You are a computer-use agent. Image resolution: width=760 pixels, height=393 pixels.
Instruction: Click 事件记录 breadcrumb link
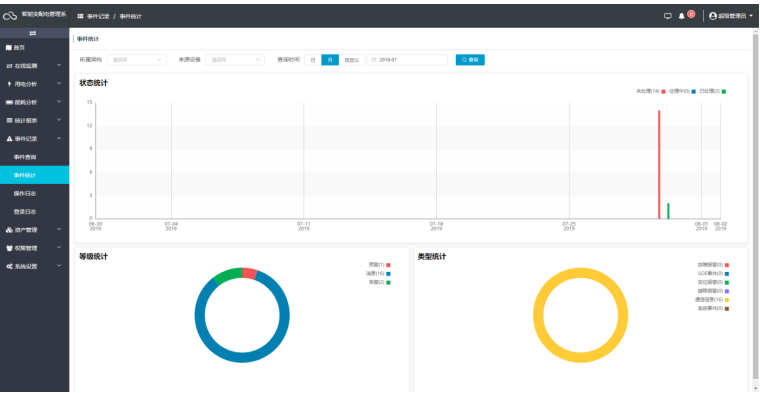pyautogui.click(x=98, y=16)
